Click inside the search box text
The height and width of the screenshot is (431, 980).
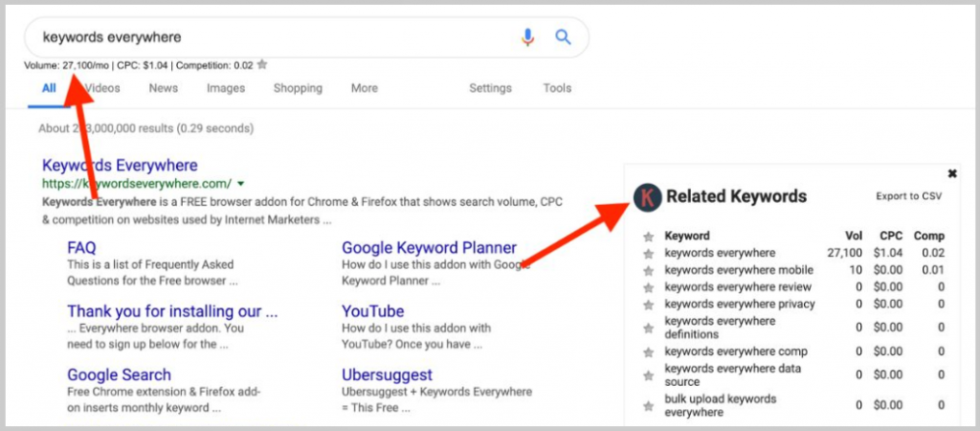pyautogui.click(x=112, y=37)
